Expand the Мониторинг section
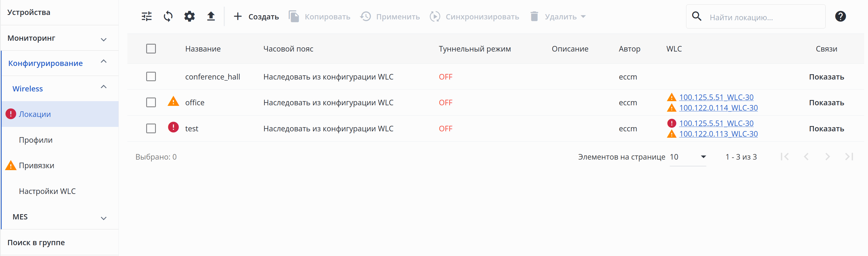The width and height of the screenshot is (868, 256). tap(104, 39)
